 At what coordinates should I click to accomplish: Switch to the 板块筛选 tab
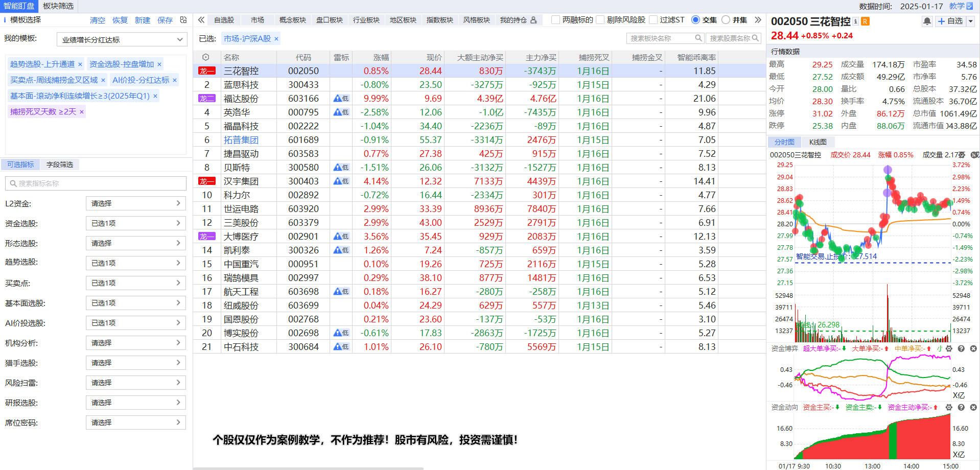pyautogui.click(x=58, y=6)
